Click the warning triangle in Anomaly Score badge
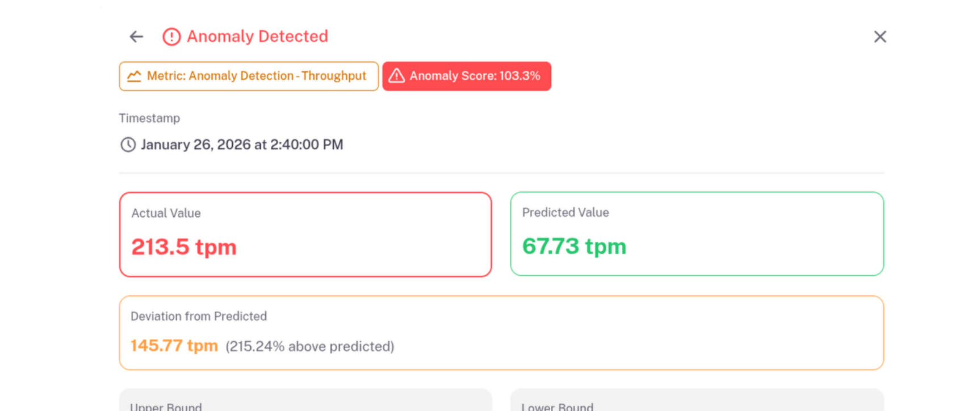 point(396,76)
